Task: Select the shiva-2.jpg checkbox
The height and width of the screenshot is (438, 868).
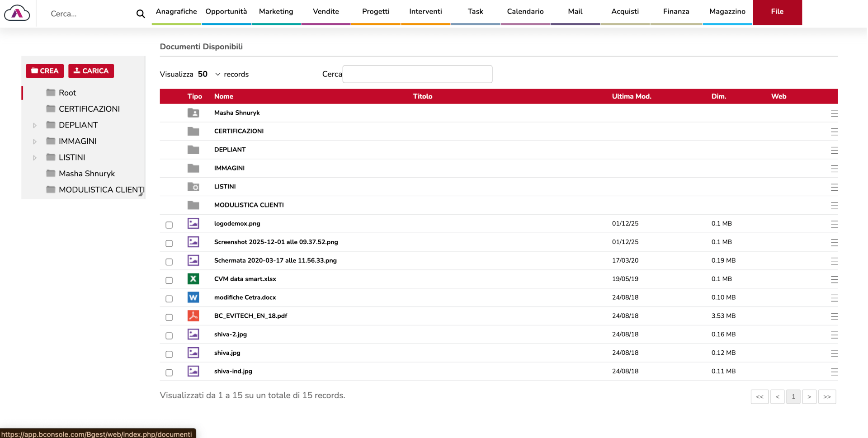Action: (x=169, y=336)
